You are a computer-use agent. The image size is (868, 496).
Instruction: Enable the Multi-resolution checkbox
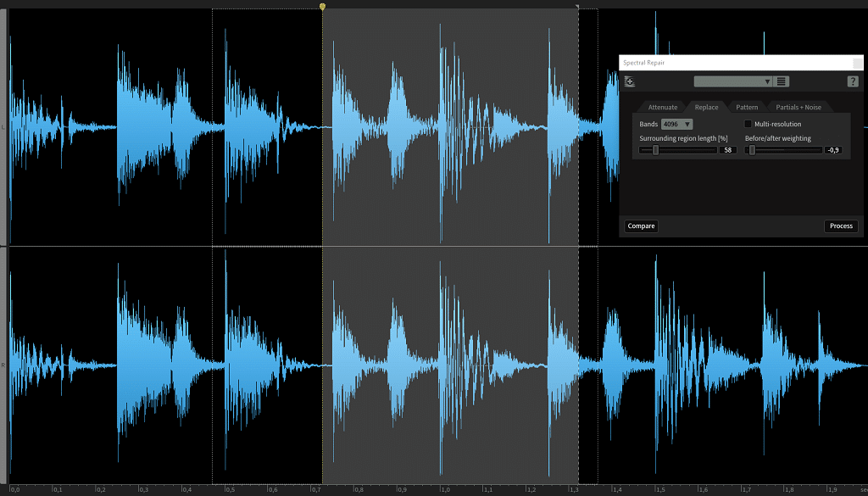748,124
